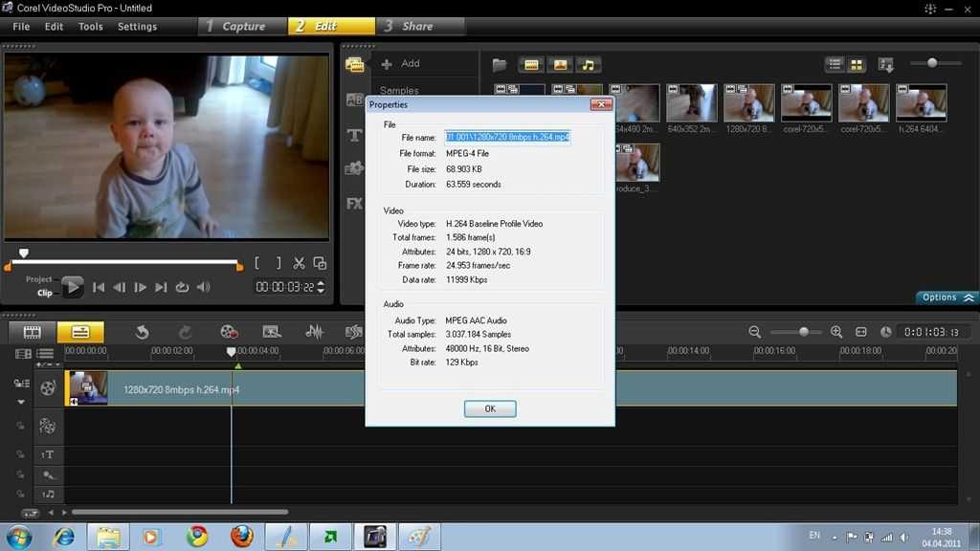Open the Tools menu

coord(91,27)
